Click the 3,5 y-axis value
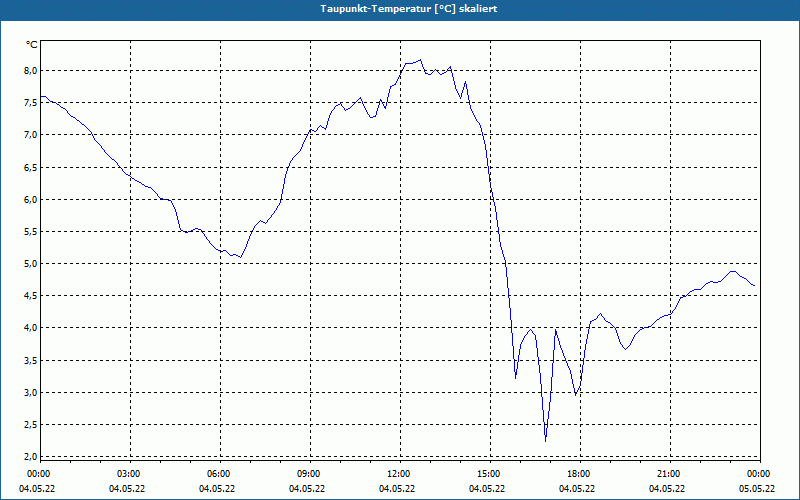The width and height of the screenshot is (800, 500). (31, 361)
